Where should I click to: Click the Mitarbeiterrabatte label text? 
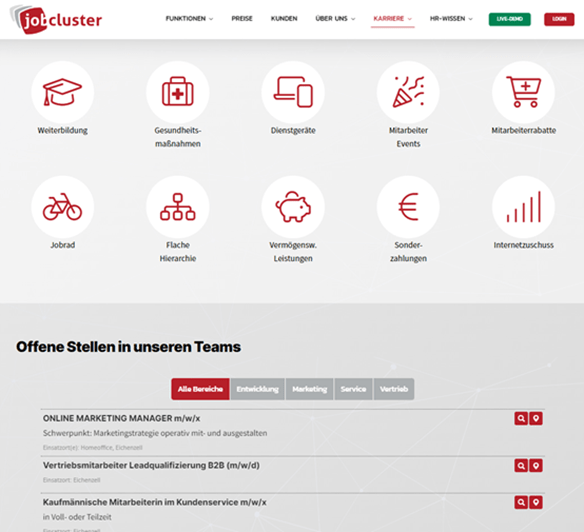pos(523,130)
